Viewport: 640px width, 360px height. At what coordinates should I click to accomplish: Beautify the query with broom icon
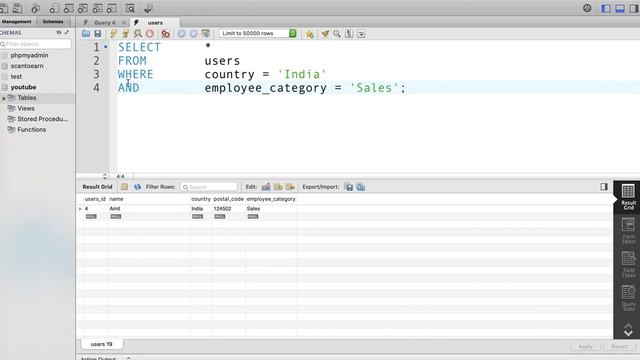pos(325,34)
